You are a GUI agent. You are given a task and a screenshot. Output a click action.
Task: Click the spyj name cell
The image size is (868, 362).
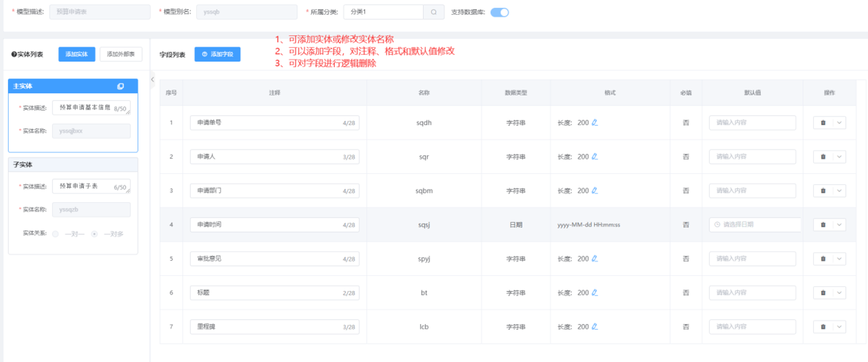[424, 259]
